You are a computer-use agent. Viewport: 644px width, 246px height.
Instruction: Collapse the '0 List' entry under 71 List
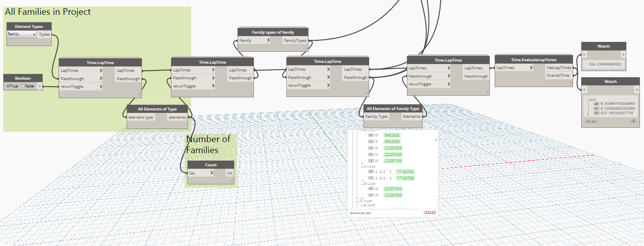[362, 205]
